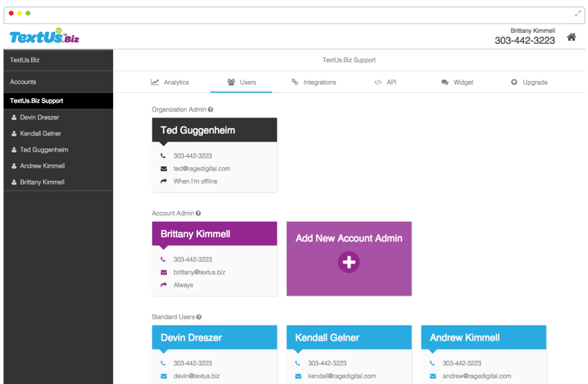Image resolution: width=588 pixels, height=384 pixels.
Task: Click user icon beside Devin Dreszer in sidebar
Action: pyautogui.click(x=14, y=118)
